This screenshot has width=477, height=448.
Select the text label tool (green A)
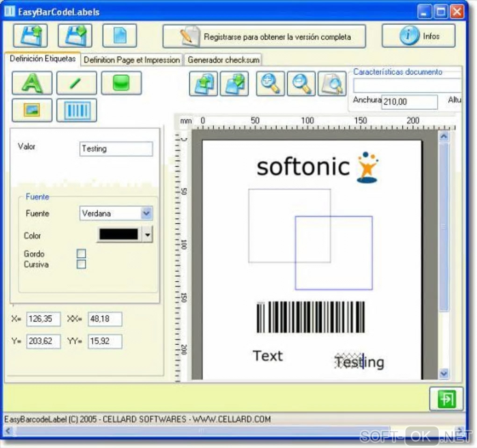[32, 83]
